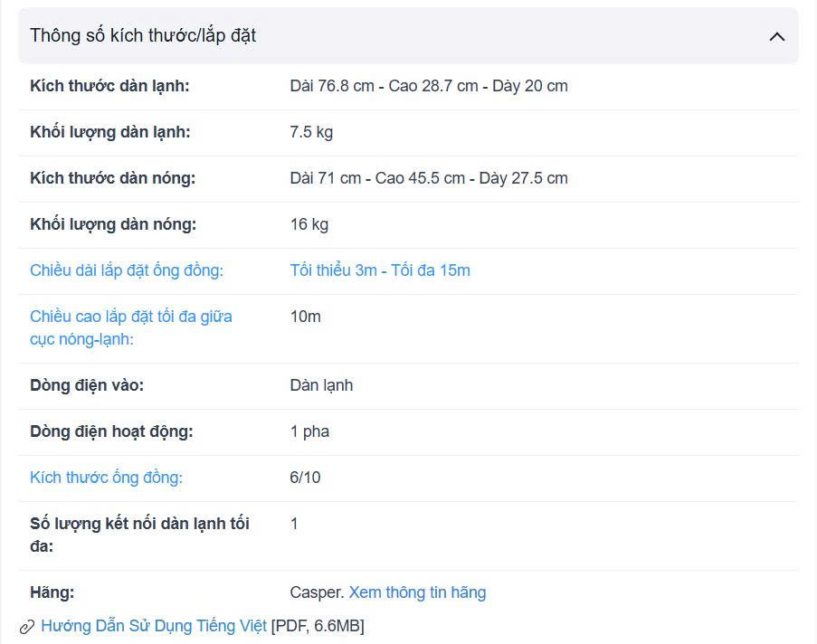
Task: Click the Kích thước dàn lạnh label
Action: (109, 86)
